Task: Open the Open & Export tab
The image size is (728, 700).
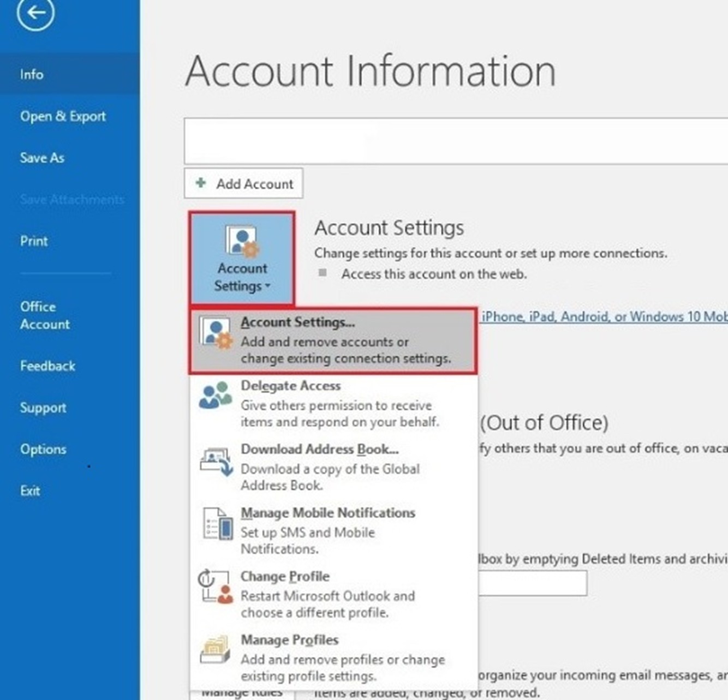Action: (x=63, y=116)
